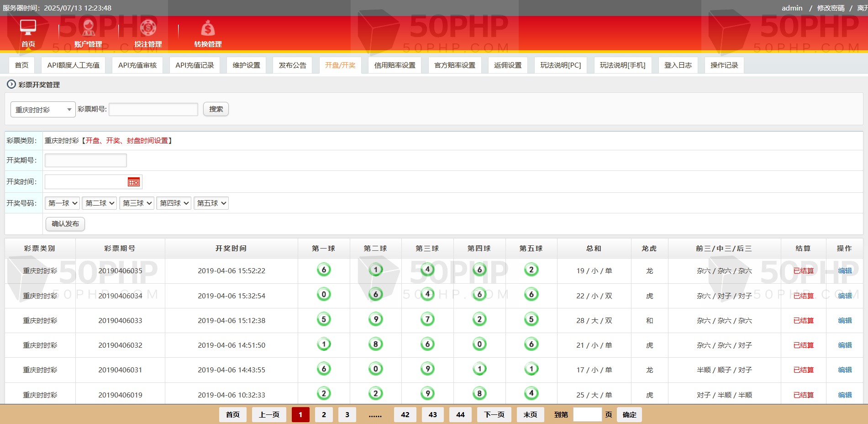
Task: Switch to the 信用赔率设置 tab
Action: [395, 65]
